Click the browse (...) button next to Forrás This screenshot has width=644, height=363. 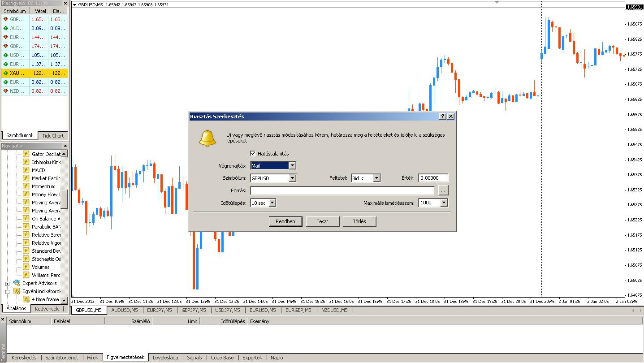click(443, 190)
